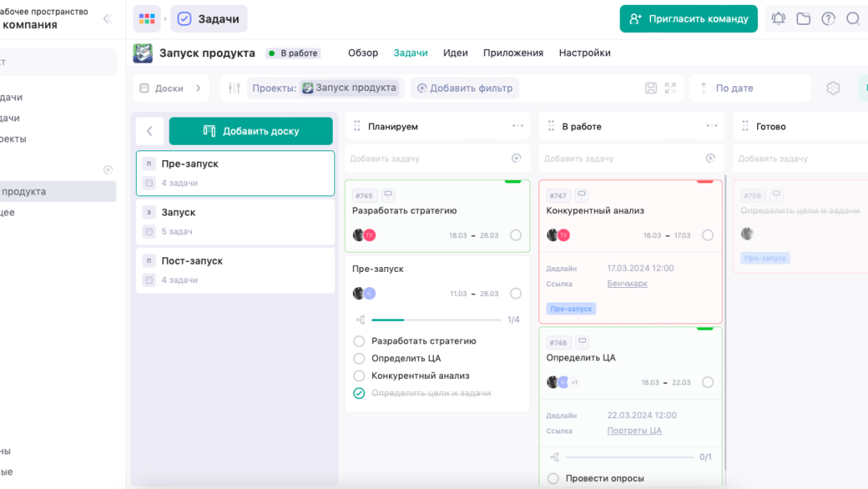868x489 pixels.
Task: Uncheck completed subtask Определить цели и задачи
Action: coord(359,393)
